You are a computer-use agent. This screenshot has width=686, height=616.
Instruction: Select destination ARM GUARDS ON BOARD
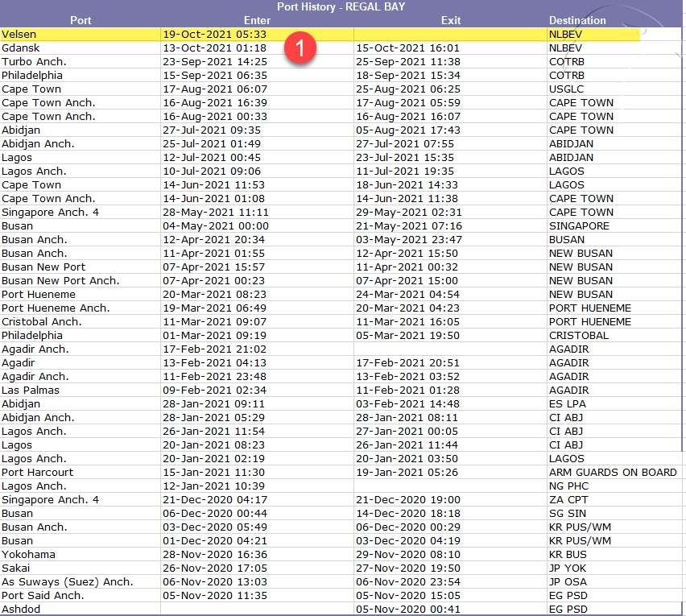[613, 473]
